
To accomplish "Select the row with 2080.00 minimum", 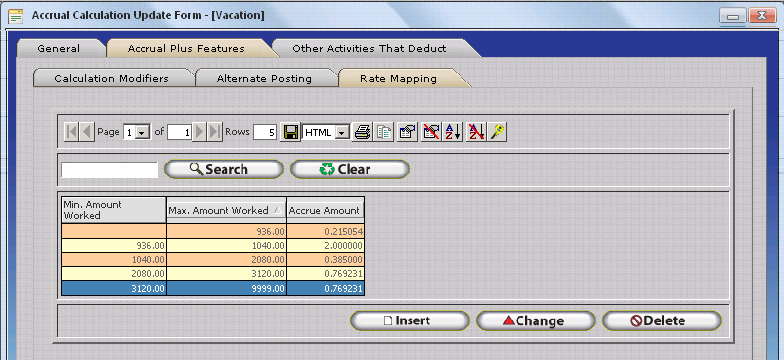I will click(213, 274).
